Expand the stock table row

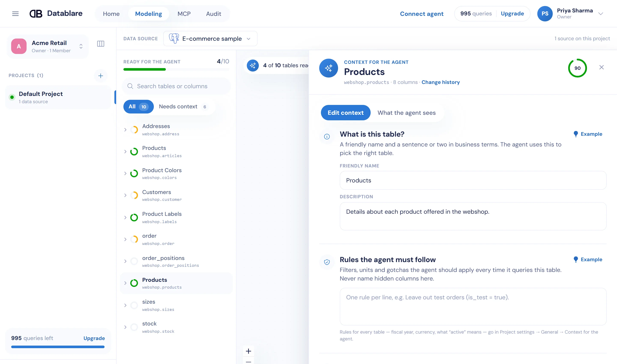(x=125, y=327)
